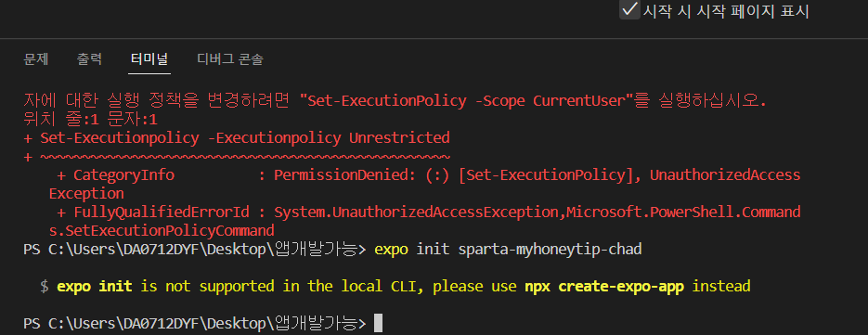Viewport: 868px width, 335px height.
Task: Click the terminal cursor at the last prompt
Action: click(x=378, y=323)
